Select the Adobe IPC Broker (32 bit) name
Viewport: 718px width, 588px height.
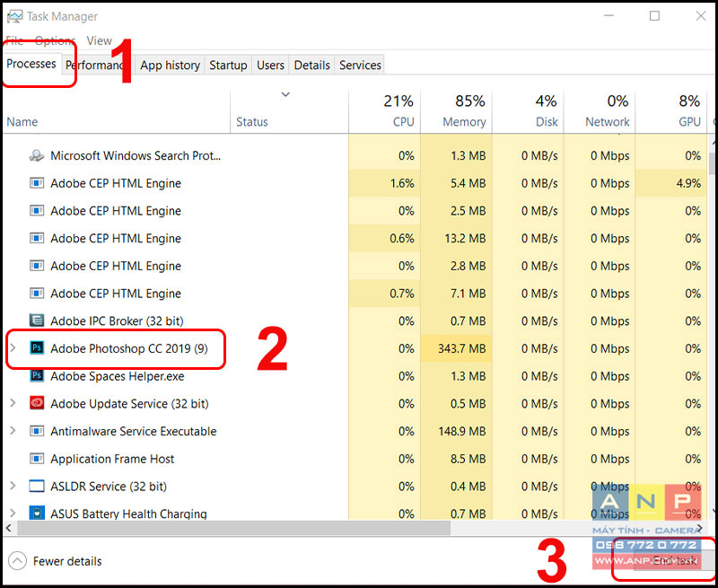click(117, 321)
